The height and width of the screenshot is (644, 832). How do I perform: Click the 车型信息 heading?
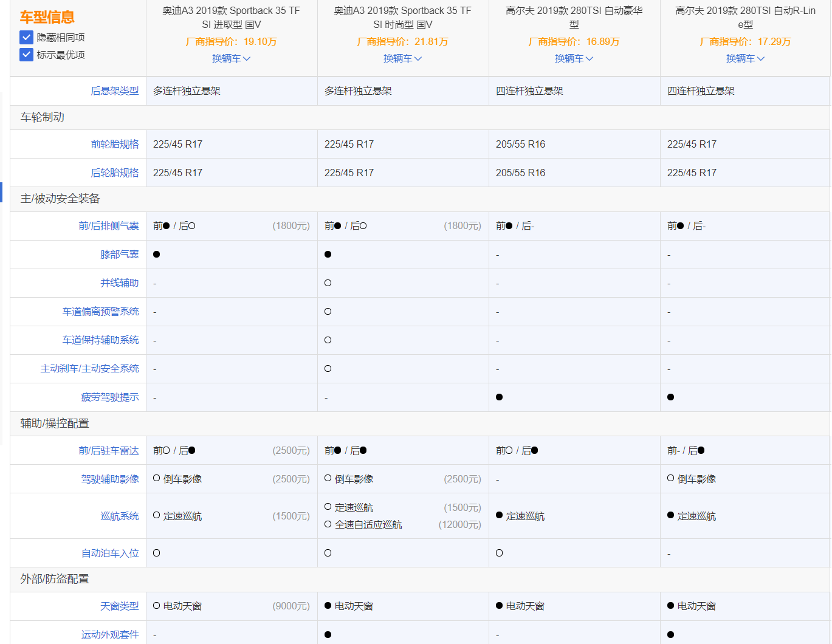(x=47, y=18)
